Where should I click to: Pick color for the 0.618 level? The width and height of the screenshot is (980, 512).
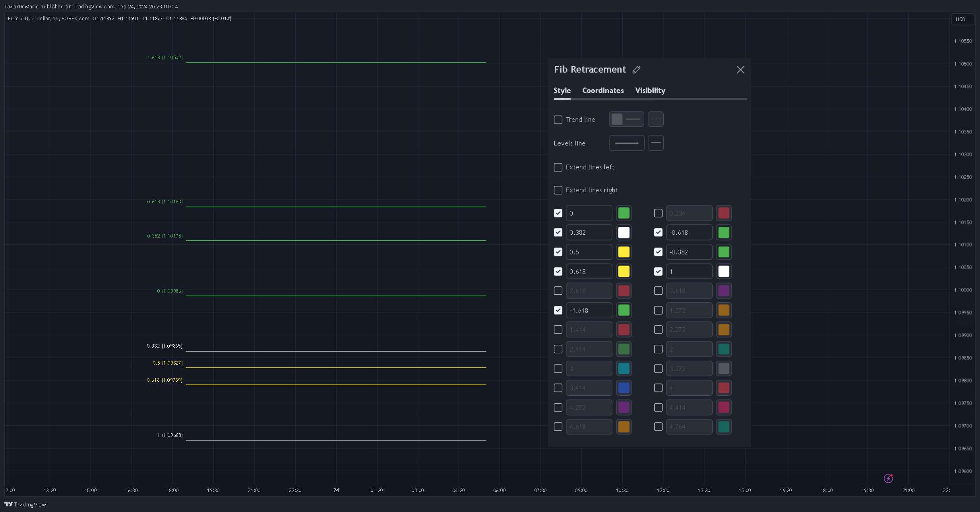(x=624, y=271)
